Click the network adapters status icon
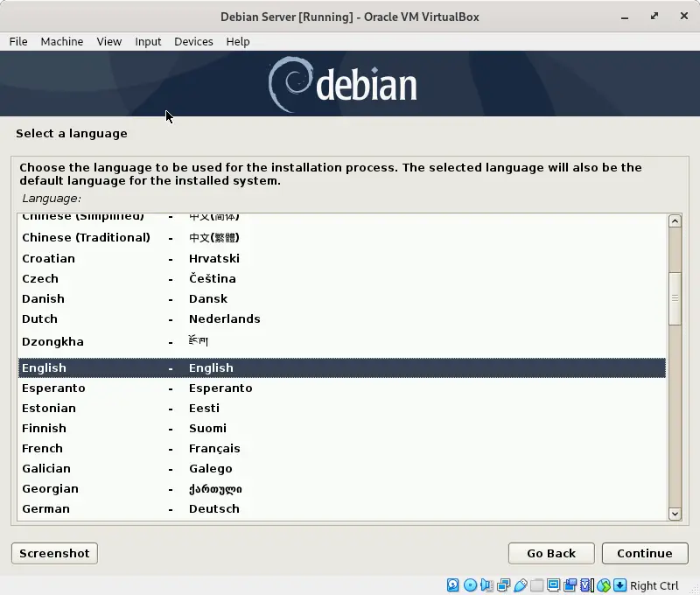The height and width of the screenshot is (595, 700). coord(504,584)
